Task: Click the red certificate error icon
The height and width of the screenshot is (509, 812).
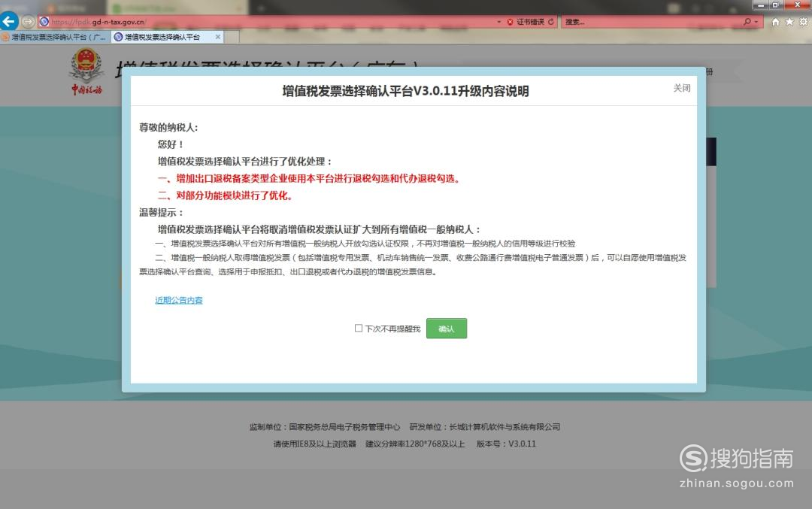Action: (x=510, y=22)
